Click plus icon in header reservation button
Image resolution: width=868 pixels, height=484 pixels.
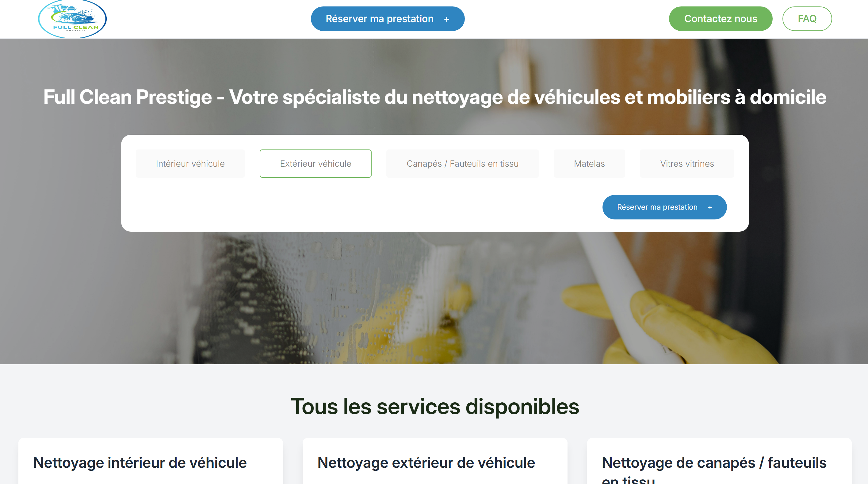(446, 19)
